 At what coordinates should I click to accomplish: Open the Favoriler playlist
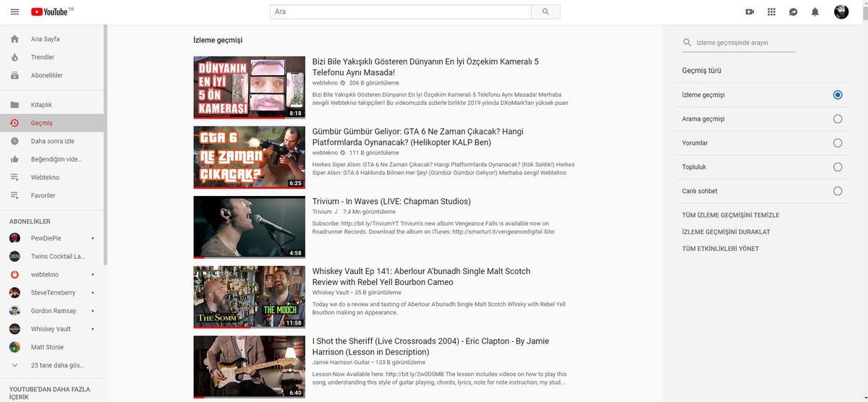53,195
